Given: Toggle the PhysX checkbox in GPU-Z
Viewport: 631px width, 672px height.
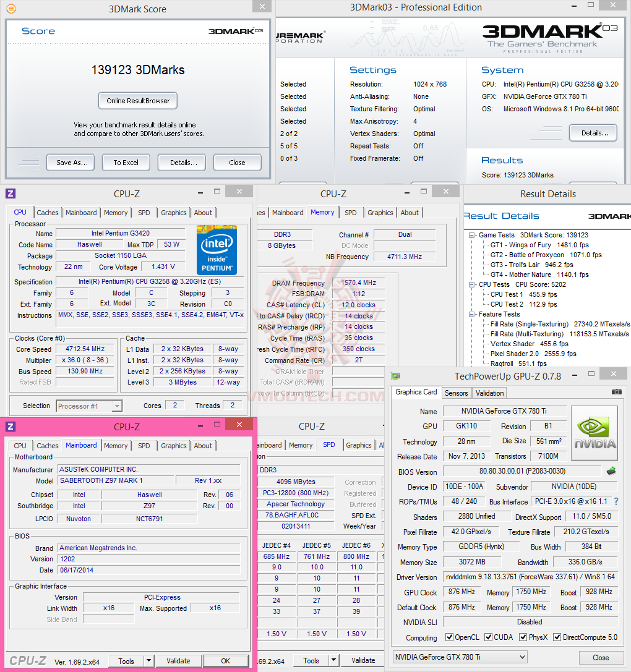Looking at the screenshot, I should (523, 637).
